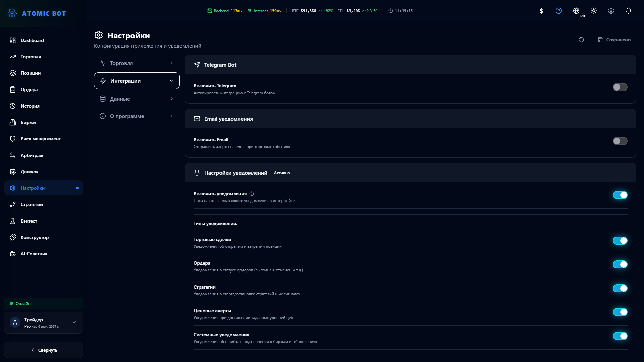Click the Активно status badge

pos(282,173)
